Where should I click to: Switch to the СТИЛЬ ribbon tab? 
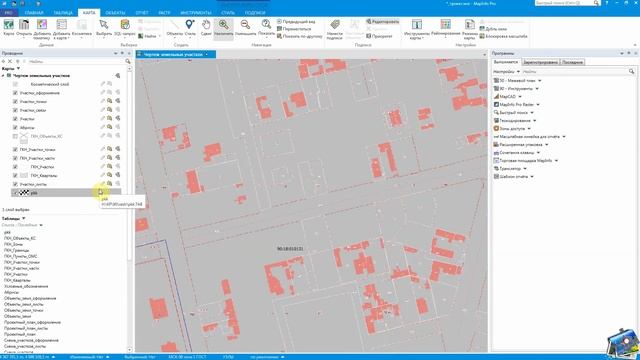point(228,13)
